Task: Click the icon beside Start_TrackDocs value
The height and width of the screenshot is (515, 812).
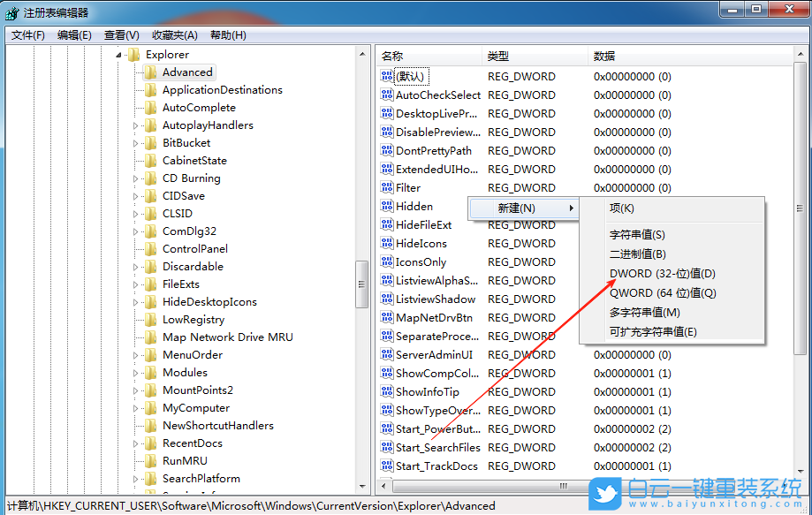Action: [386, 466]
